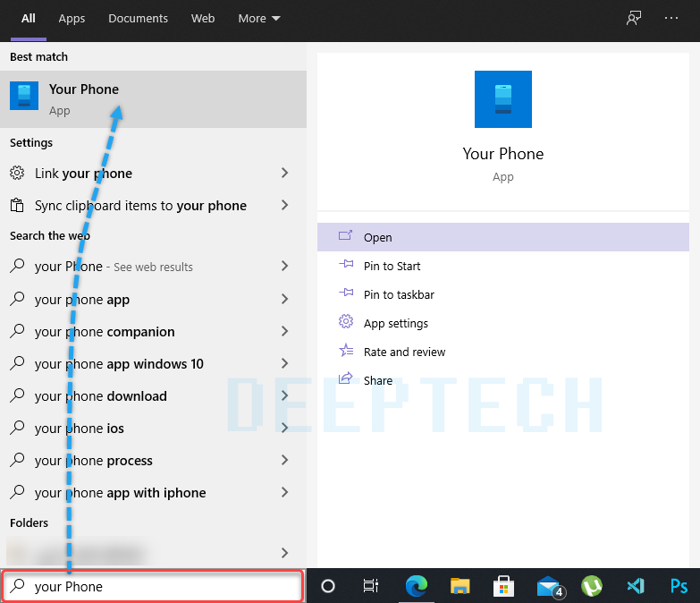The height and width of the screenshot is (603, 700).
Task: Click magnifier icon in the search box
Action: 17,585
